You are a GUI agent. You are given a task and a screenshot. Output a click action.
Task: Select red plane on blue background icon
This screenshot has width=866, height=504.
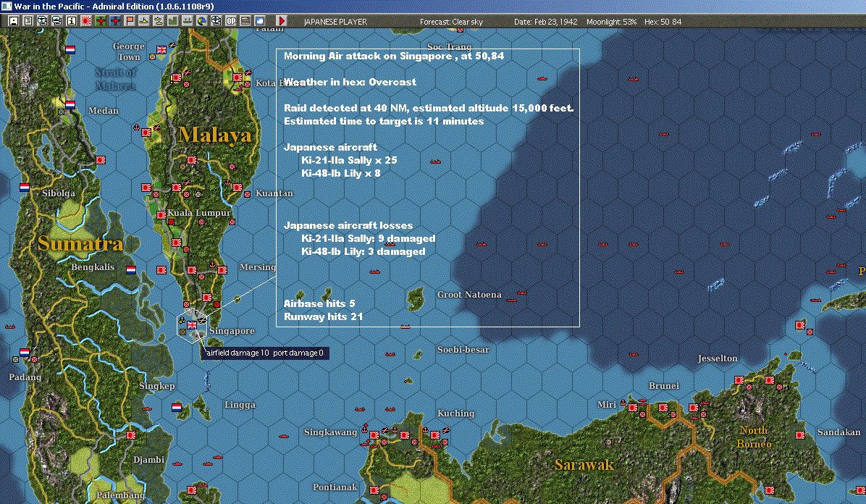point(115,21)
